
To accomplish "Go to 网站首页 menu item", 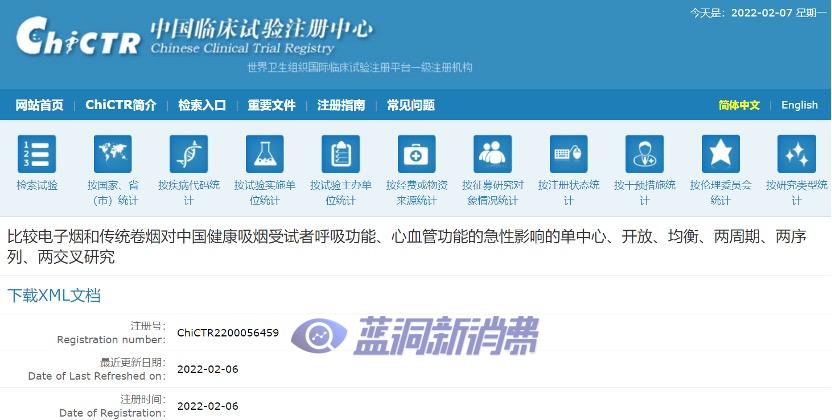I will pos(39,105).
